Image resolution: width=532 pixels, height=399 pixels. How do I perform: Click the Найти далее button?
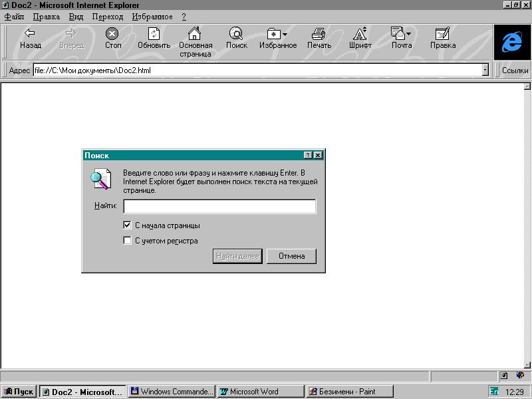[237, 256]
